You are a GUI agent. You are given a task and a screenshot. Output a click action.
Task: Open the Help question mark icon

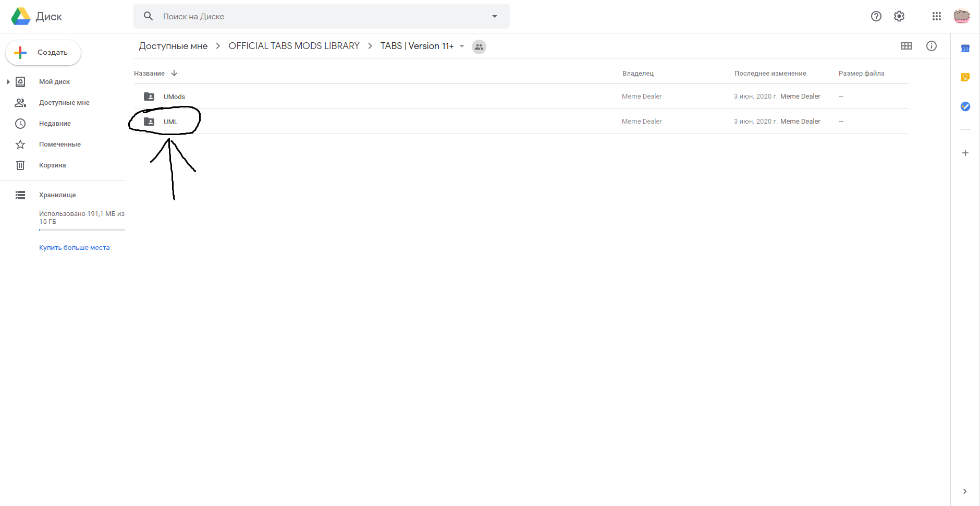click(x=876, y=16)
